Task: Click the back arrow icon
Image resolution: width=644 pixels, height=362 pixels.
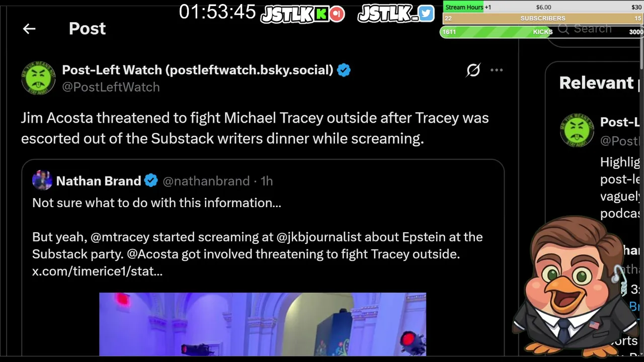Action: tap(29, 29)
